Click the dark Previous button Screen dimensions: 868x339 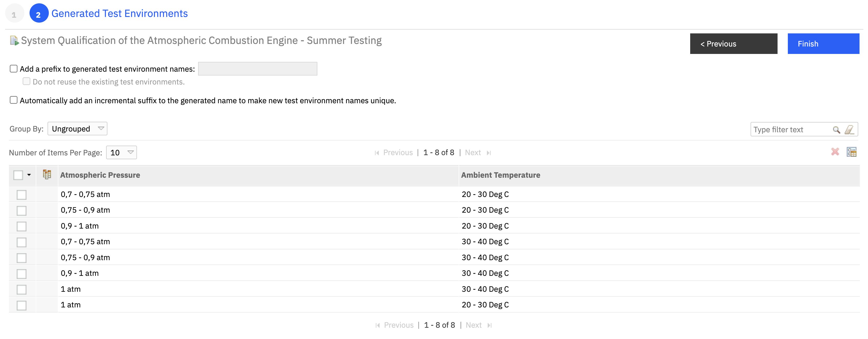(x=733, y=44)
